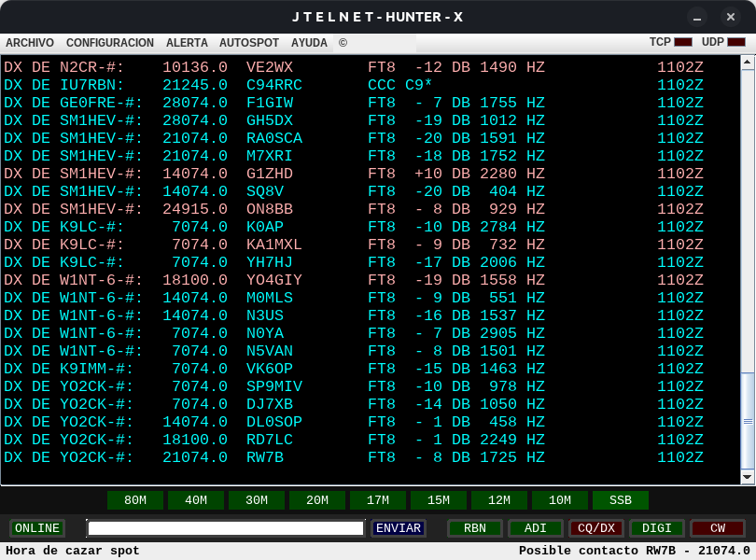Image resolution: width=756 pixels, height=560 pixels.
Task: Click the command input field
Action: click(224, 528)
